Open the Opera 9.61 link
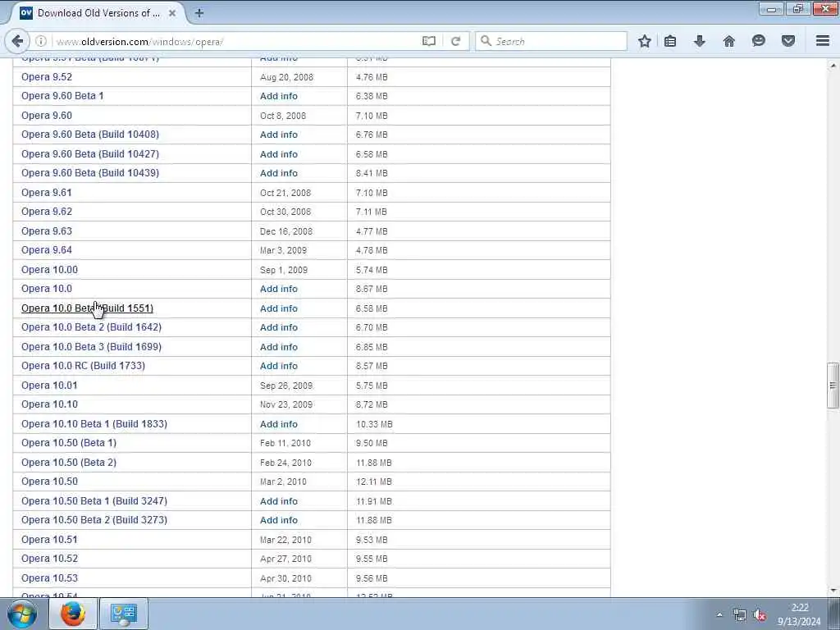Viewport: 840px width, 630px height. (x=47, y=192)
